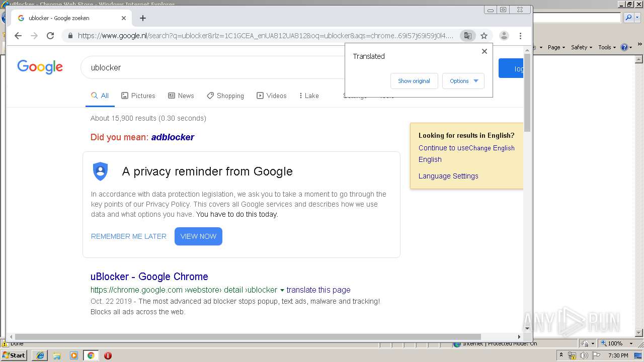Screen dimensions: 644x362
Task: Click REMEMBER ME LATER
Action: click(129, 236)
